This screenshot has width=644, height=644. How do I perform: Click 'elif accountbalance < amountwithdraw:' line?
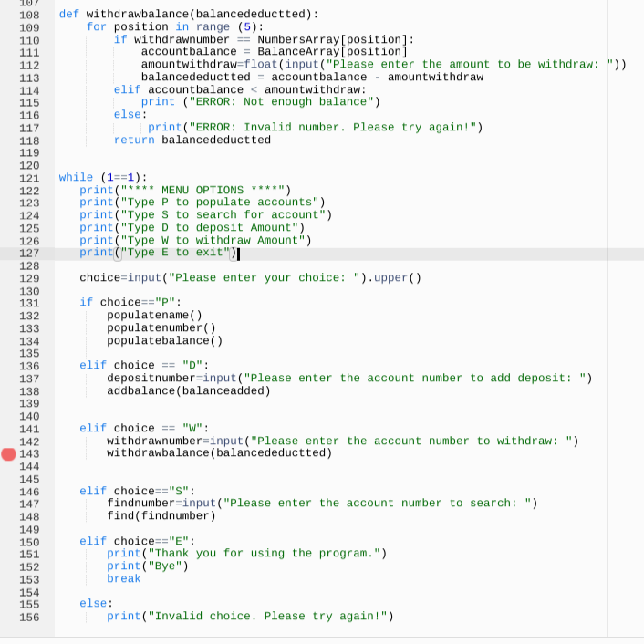pos(240,89)
